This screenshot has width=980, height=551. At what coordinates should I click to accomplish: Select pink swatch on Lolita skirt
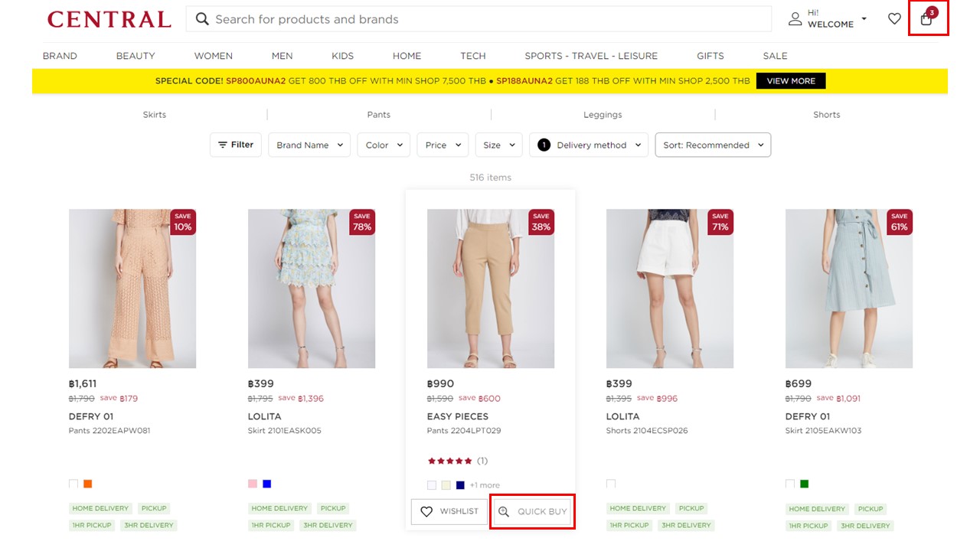point(253,484)
